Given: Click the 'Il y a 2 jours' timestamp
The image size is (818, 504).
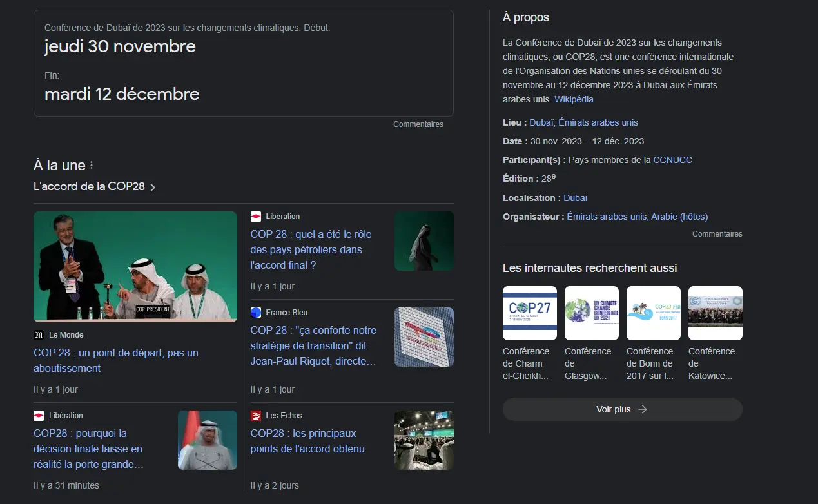Looking at the screenshot, I should coord(275,485).
